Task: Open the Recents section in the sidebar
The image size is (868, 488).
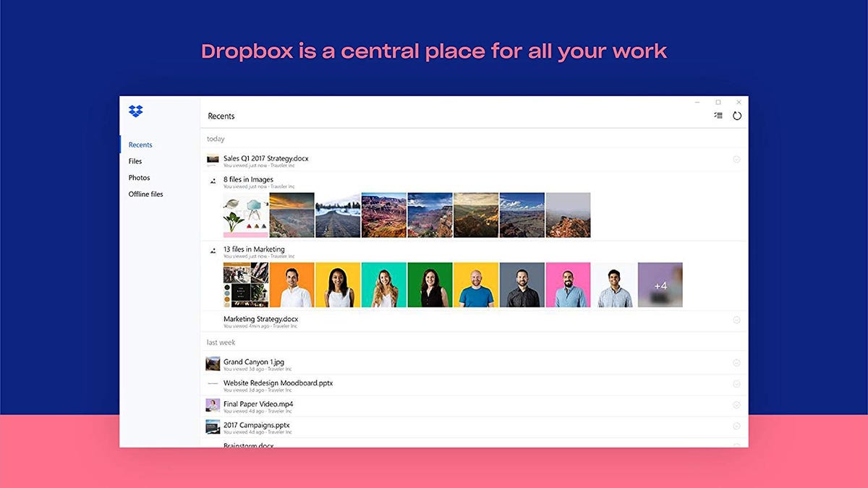Action: 140,145
